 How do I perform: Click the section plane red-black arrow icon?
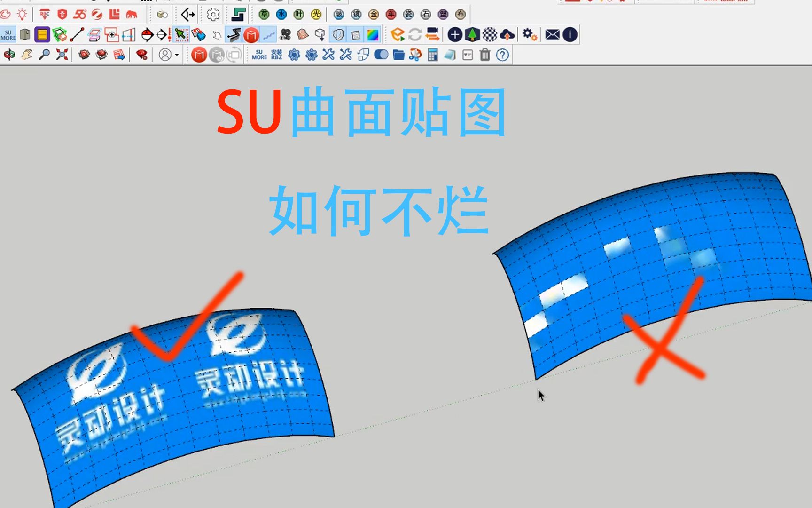pyautogui.click(x=148, y=35)
